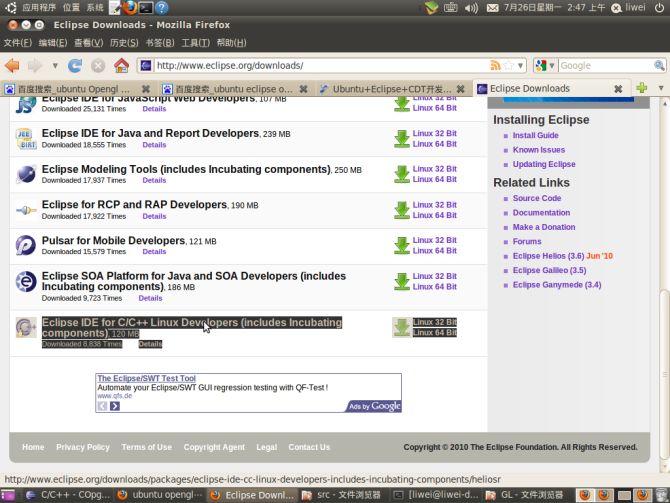Click the Firefox home icon

click(121, 66)
